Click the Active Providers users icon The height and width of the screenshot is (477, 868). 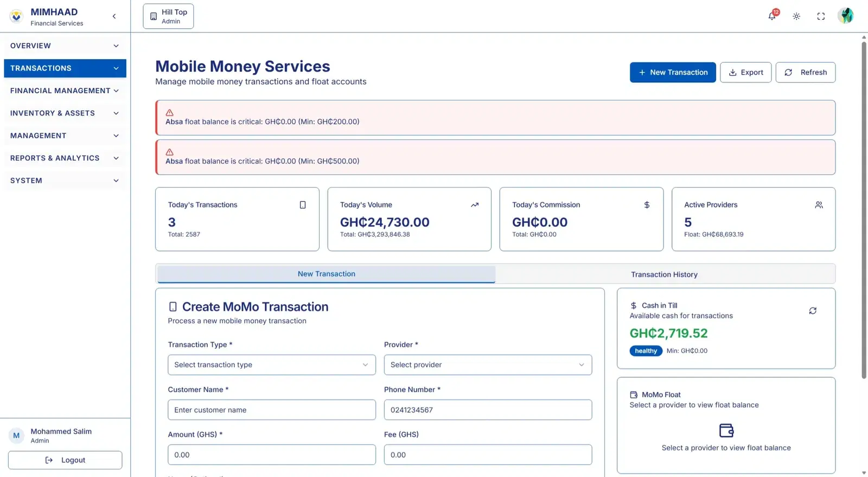pos(819,205)
